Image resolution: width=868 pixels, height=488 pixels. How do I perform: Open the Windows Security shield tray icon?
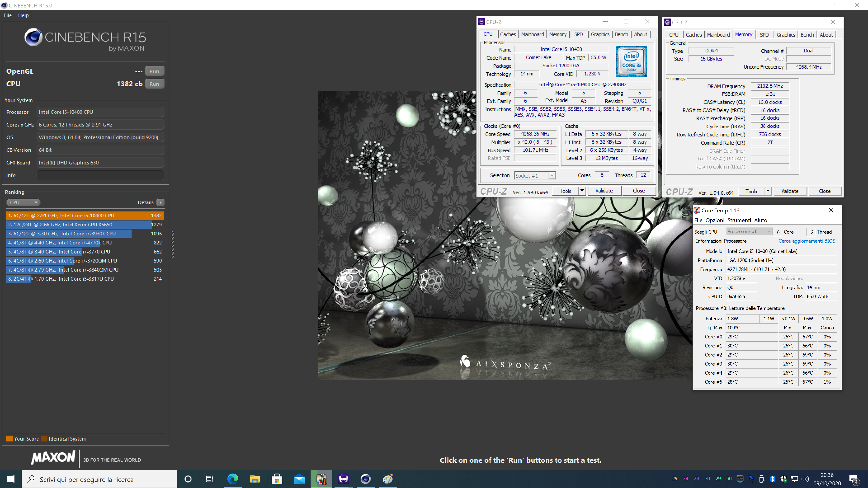pyautogui.click(x=783, y=479)
